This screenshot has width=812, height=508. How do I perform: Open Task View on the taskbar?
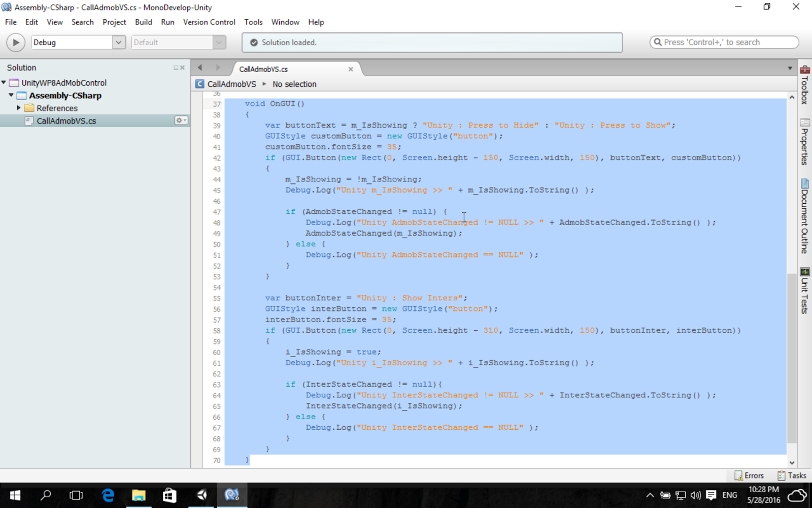point(76,495)
